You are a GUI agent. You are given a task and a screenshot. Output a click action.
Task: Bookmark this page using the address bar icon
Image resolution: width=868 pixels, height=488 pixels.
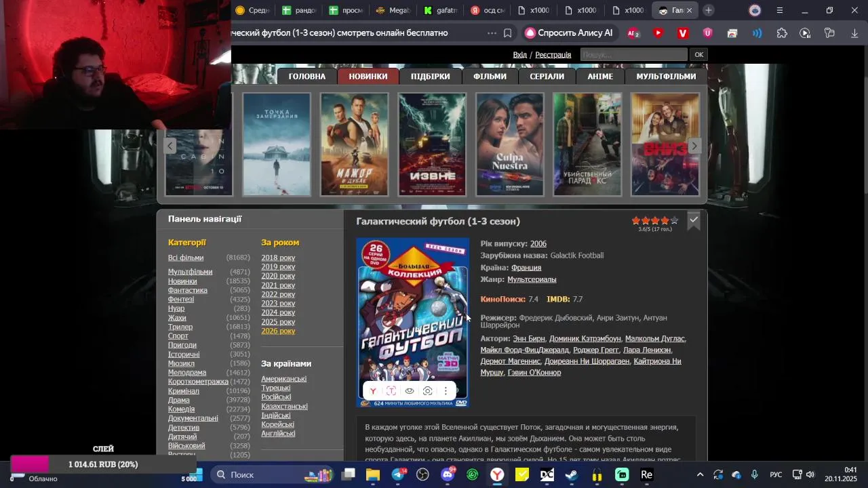(x=508, y=33)
